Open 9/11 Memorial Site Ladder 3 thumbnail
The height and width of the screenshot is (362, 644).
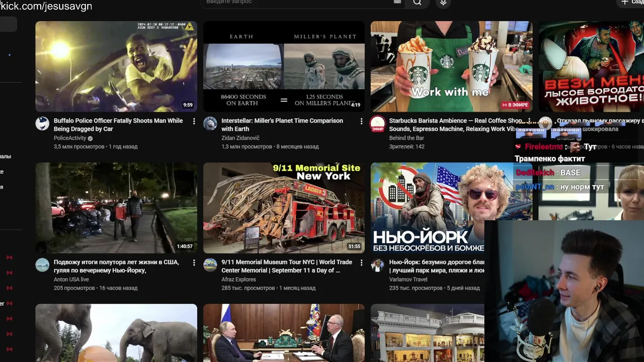(x=284, y=208)
